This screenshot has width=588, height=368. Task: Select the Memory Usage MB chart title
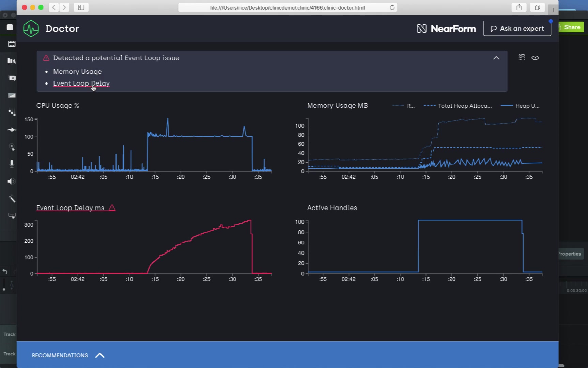(338, 106)
